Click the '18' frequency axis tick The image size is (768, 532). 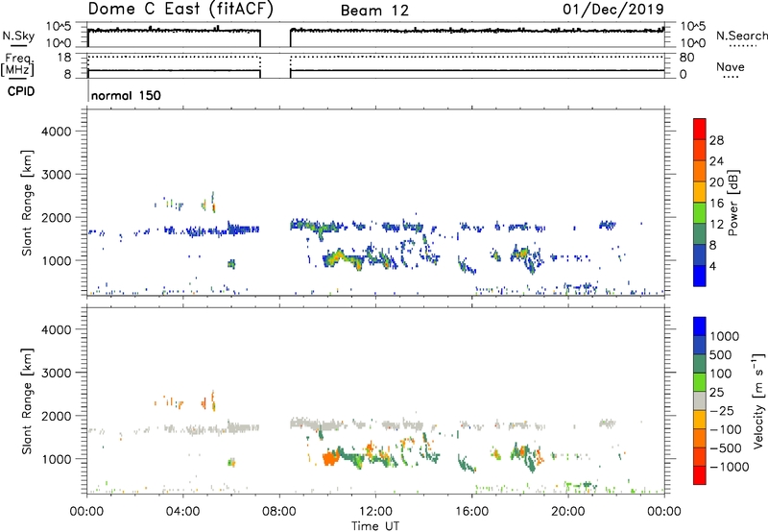[x=64, y=58]
